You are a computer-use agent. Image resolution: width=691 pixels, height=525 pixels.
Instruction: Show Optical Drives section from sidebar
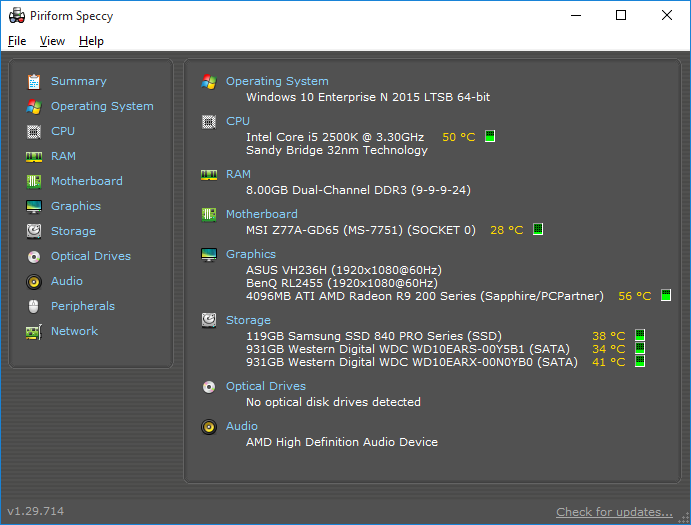click(91, 256)
